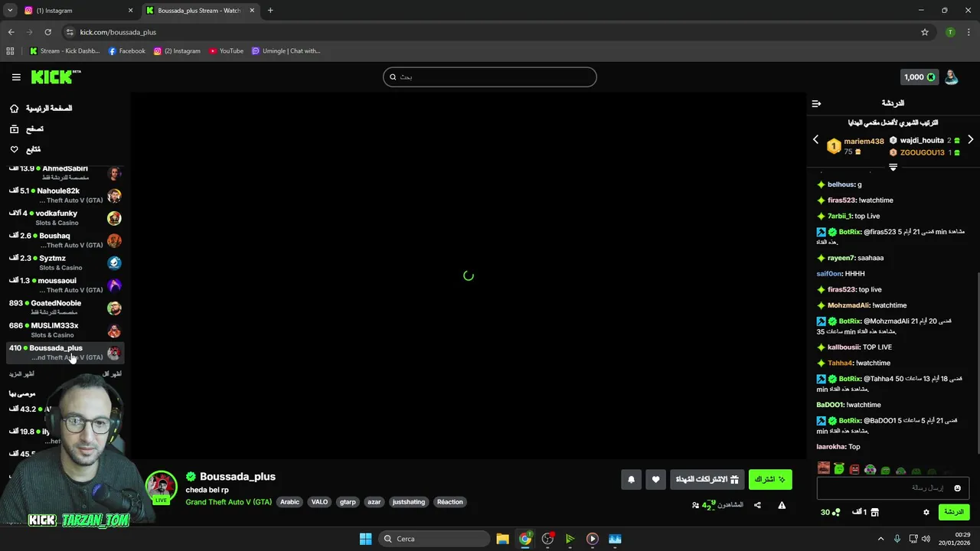Select the VALO tag

tap(319, 502)
